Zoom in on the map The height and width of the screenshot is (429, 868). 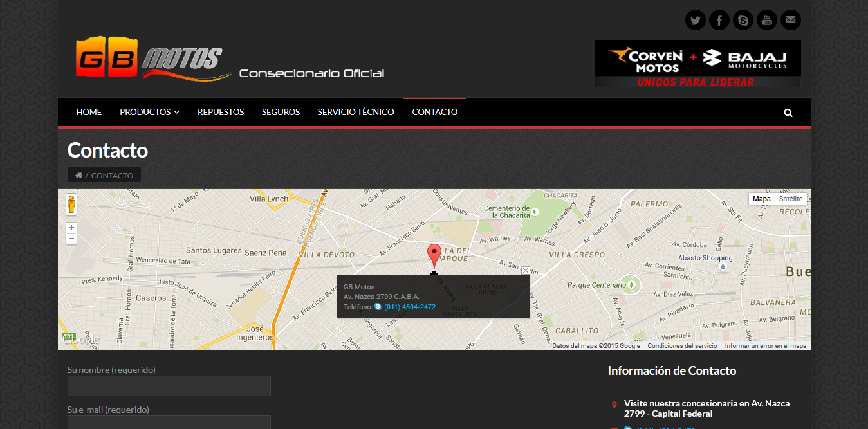point(71,228)
